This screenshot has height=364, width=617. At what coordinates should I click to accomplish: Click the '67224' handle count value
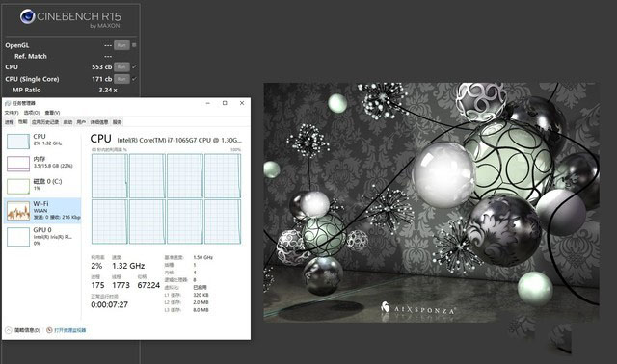click(x=148, y=285)
